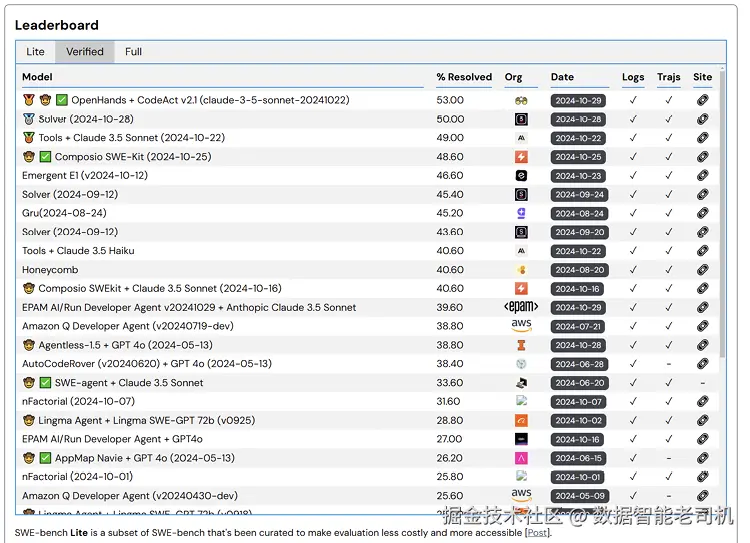Select the 33.60 resolved value
The height and width of the screenshot is (543, 750).
tap(450, 383)
